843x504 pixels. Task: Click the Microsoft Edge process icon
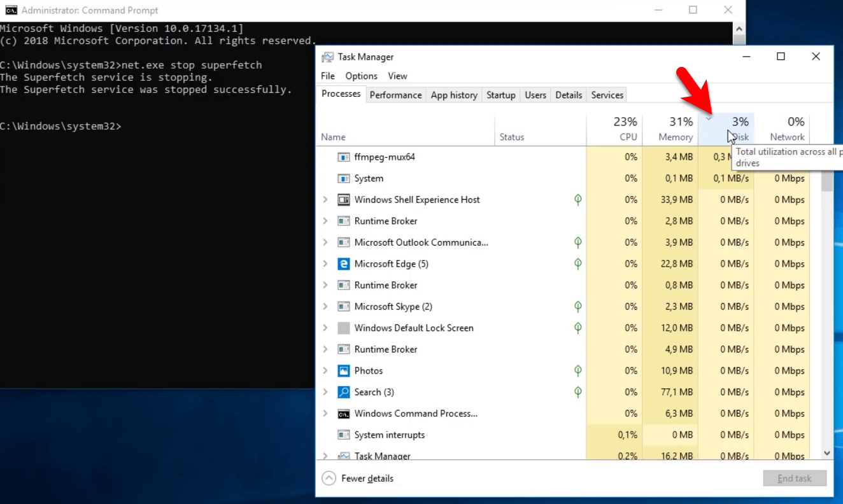click(x=344, y=264)
